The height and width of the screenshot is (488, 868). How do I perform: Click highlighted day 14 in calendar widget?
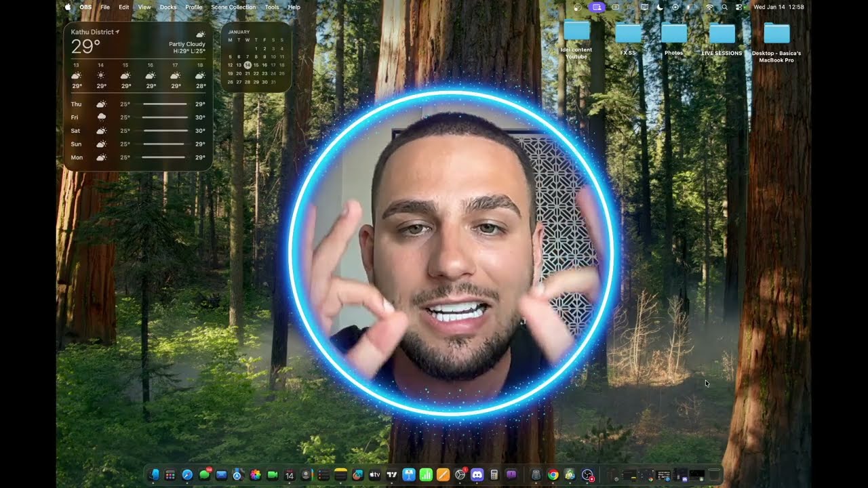(248, 65)
